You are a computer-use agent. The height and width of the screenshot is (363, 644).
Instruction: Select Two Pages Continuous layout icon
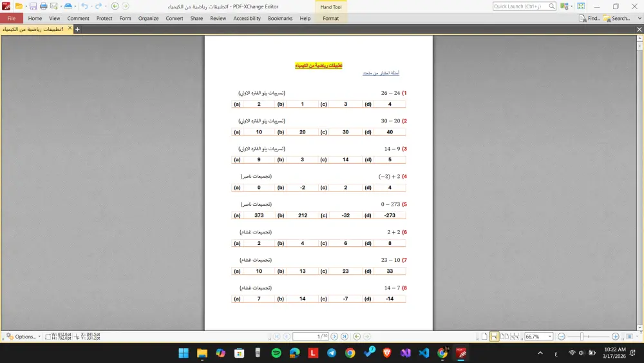point(514,337)
